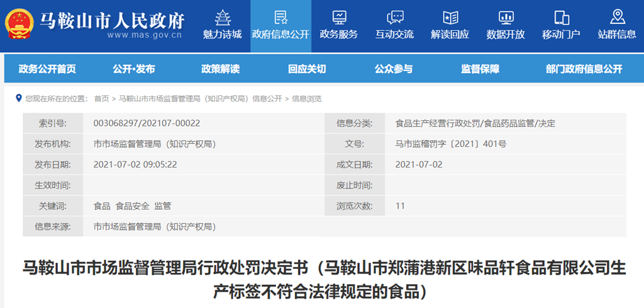This screenshot has height=308, width=644.
Task: Click the 废止时间 label cell
Action: [x=355, y=185]
